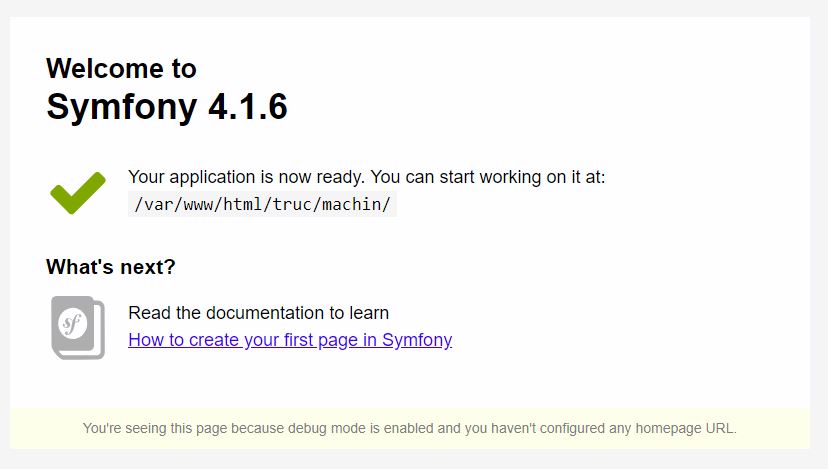Screen dimensions: 828x469
Task: Click the green checkmark icon
Action: coord(77,192)
